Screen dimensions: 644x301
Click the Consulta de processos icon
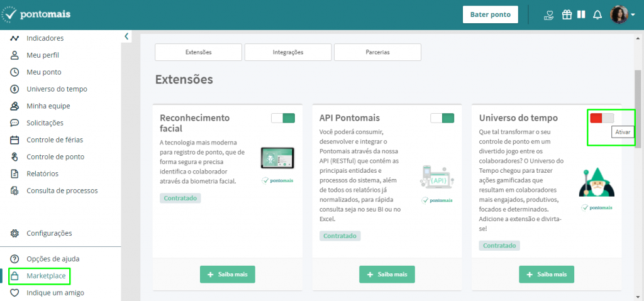click(15, 190)
